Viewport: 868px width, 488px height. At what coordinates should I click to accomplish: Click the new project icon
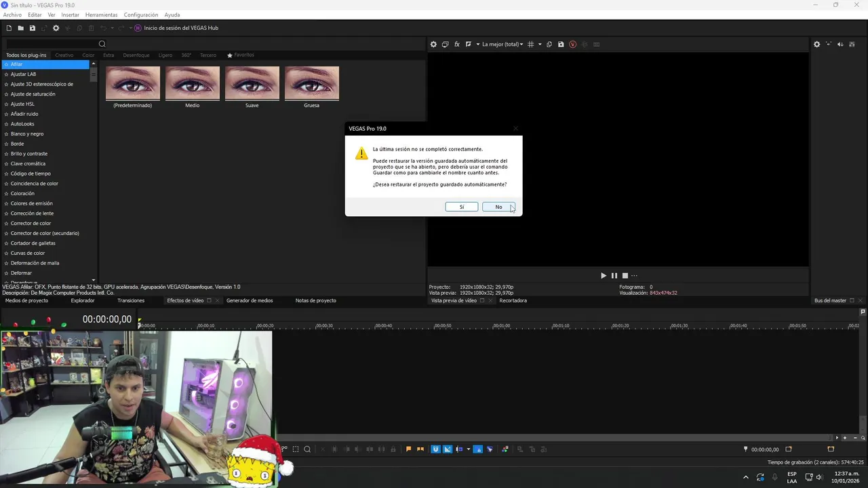(9, 28)
